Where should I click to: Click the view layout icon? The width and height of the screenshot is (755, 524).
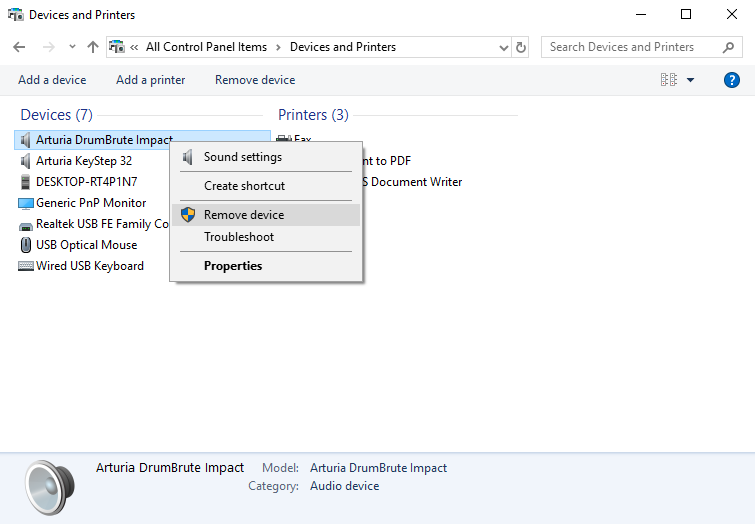pos(669,80)
